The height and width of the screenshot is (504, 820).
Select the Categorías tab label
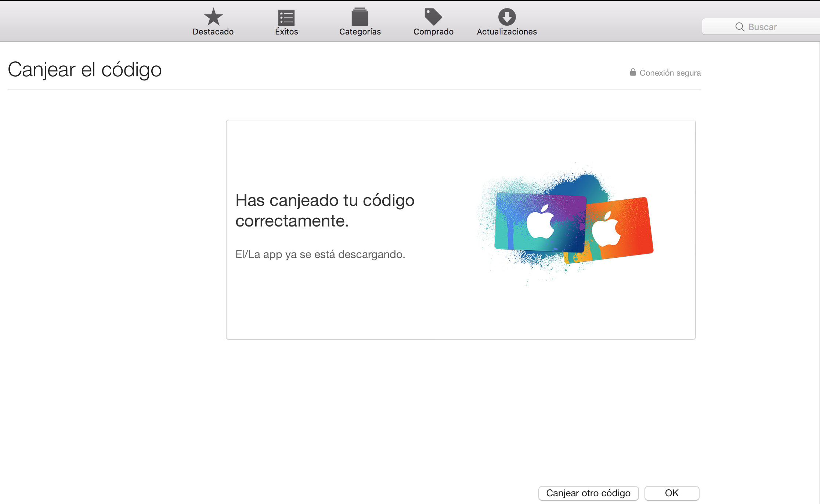click(x=360, y=32)
